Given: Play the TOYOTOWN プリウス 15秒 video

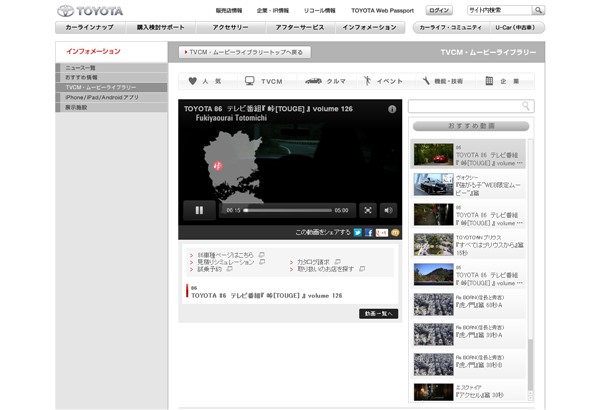Looking at the screenshot, I should 434,245.
